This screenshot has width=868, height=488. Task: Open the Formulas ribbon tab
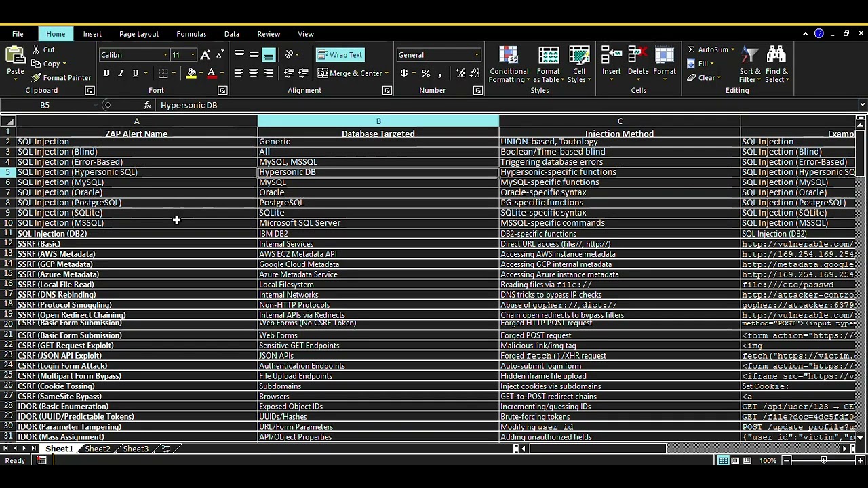pos(191,34)
